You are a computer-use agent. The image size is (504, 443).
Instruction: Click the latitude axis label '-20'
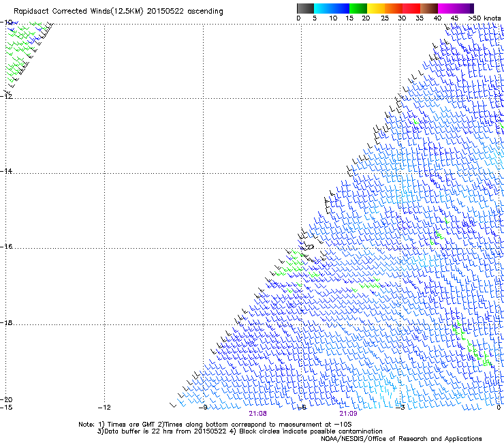(6, 399)
